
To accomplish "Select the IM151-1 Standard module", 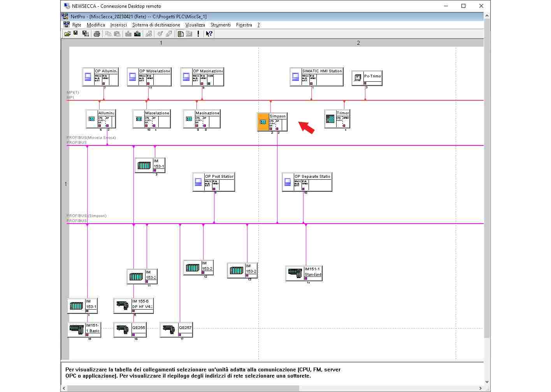I will [x=295, y=273].
